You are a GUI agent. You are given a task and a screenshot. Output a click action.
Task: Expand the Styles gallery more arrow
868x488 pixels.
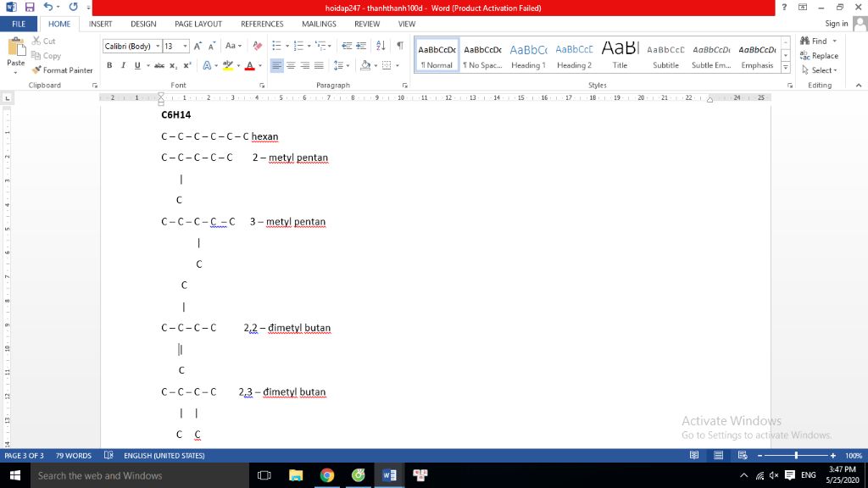click(x=786, y=67)
